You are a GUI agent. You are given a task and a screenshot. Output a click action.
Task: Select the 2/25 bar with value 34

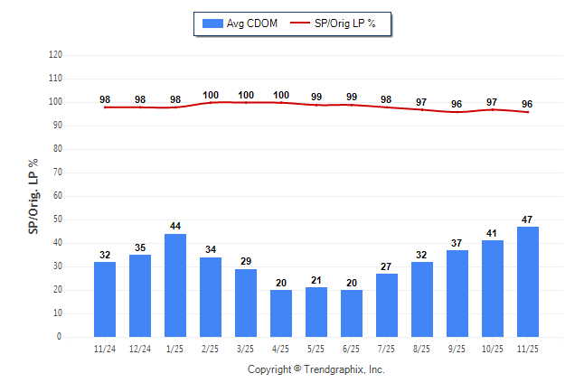tap(211, 296)
